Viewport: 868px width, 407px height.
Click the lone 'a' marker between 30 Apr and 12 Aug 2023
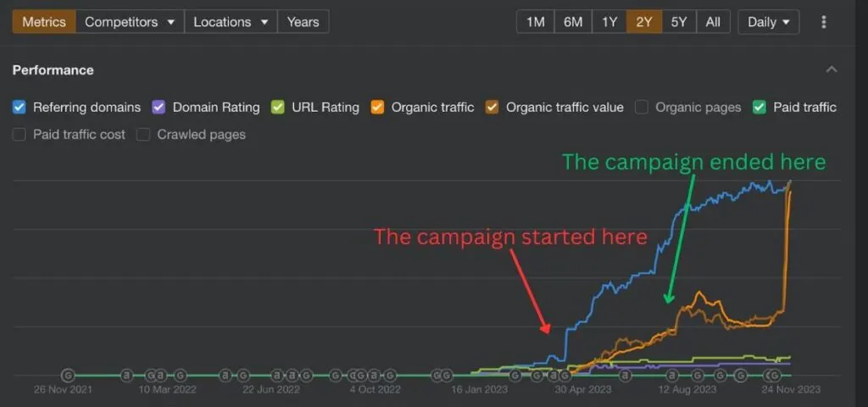click(x=625, y=376)
